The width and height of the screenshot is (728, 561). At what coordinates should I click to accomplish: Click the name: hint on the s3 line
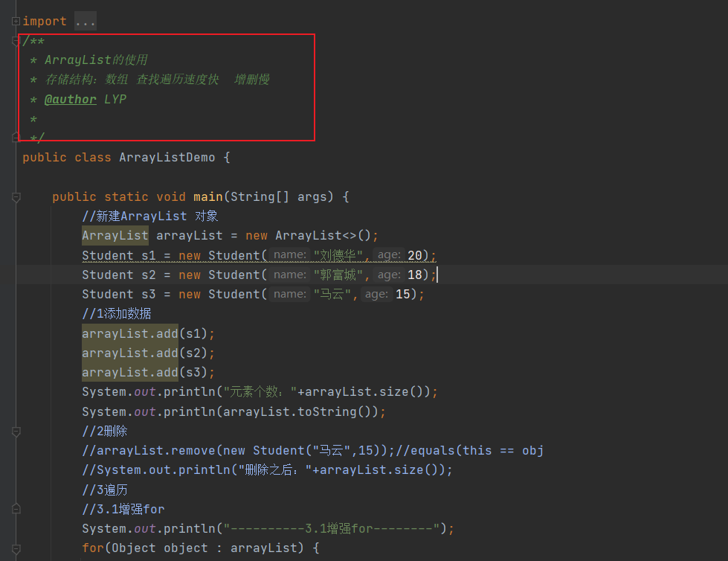click(x=290, y=294)
